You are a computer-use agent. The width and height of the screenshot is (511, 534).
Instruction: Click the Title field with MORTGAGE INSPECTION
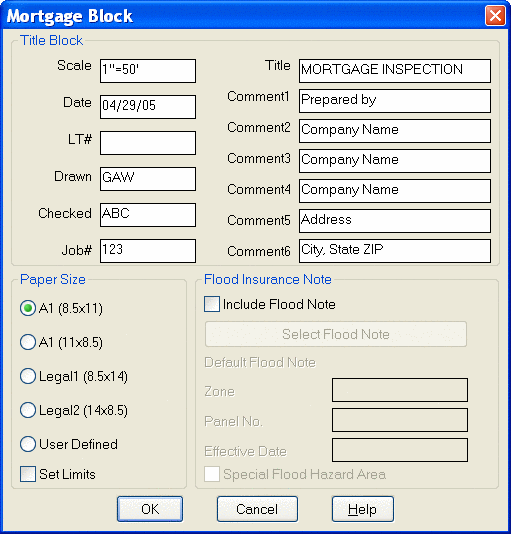pyautogui.click(x=395, y=71)
